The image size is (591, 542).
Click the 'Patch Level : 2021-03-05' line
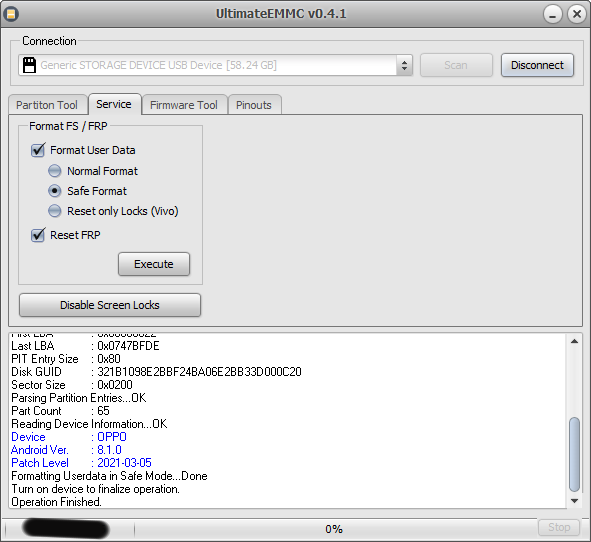click(x=81, y=463)
